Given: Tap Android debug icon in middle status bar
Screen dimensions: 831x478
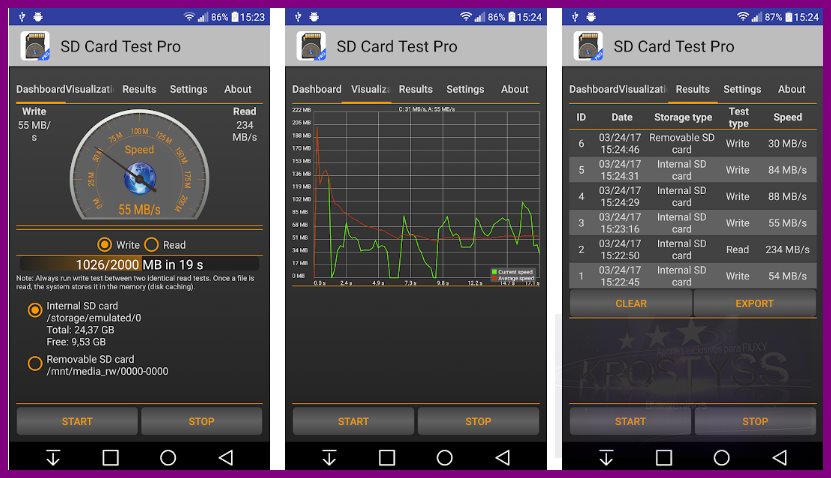Looking at the screenshot, I should pyautogui.click(x=314, y=17).
